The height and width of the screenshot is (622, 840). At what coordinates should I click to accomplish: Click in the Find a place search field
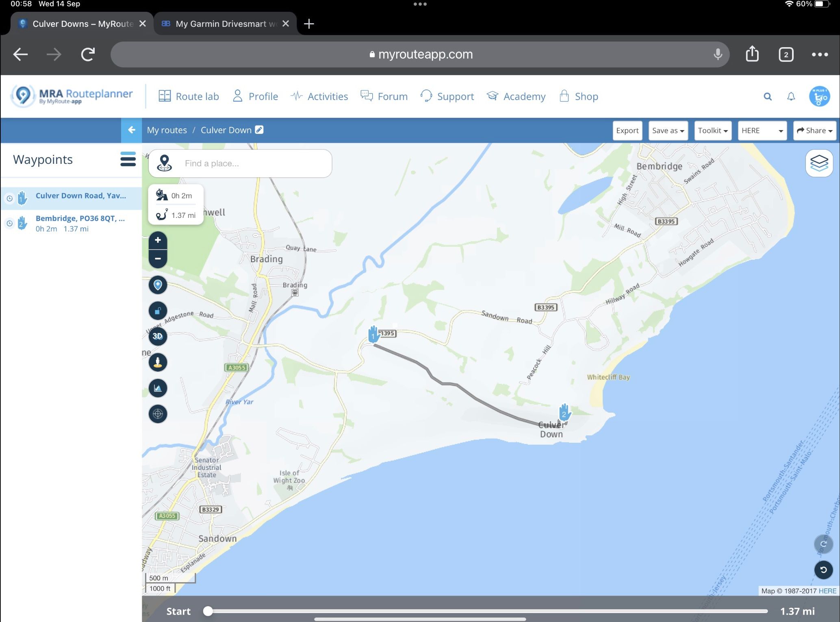tap(256, 163)
